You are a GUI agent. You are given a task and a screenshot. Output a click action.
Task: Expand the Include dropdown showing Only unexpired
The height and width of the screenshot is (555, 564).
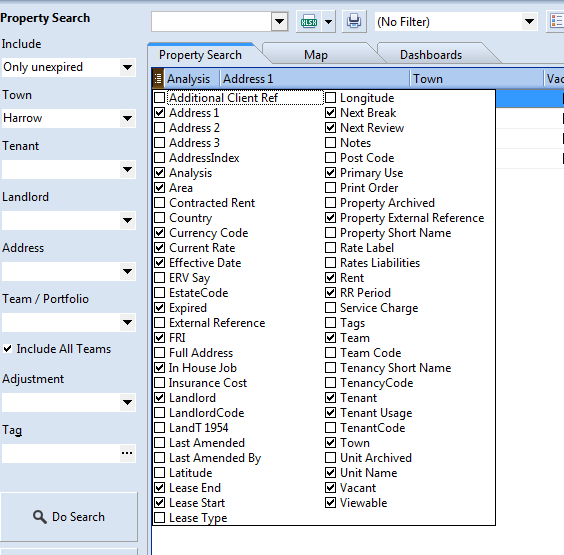[127, 67]
